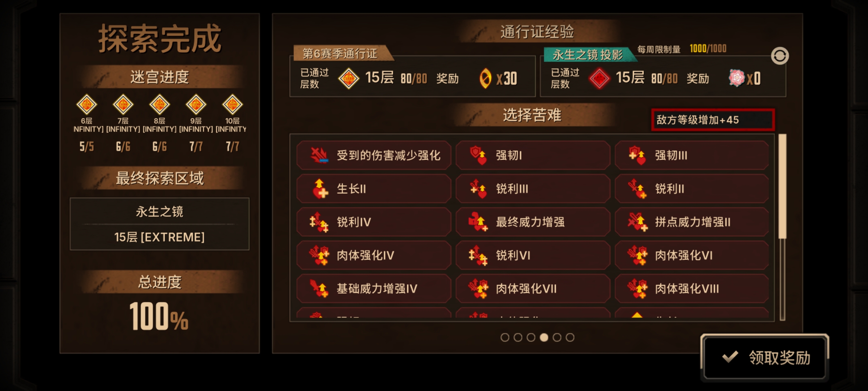This screenshot has width=868, height=391.
Task: Click the golden pass reward icon x30
Action: point(485,78)
